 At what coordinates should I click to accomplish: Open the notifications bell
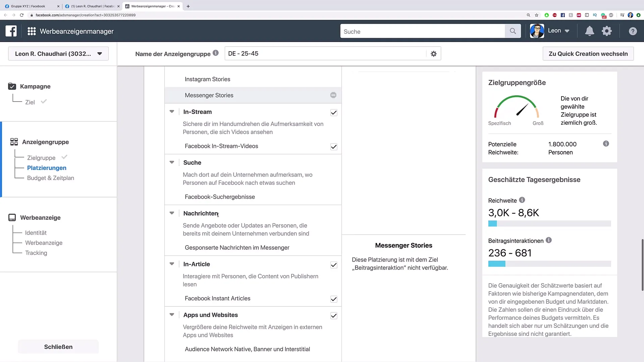tap(589, 31)
